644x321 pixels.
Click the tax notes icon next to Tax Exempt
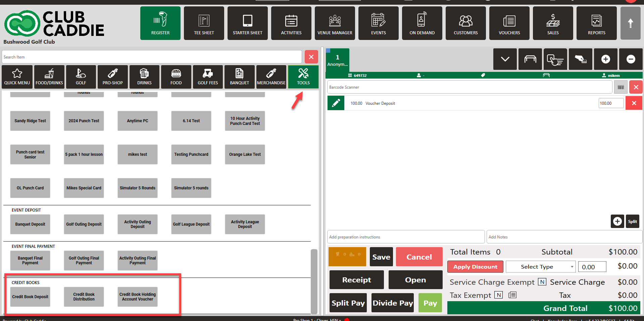[x=512, y=295]
